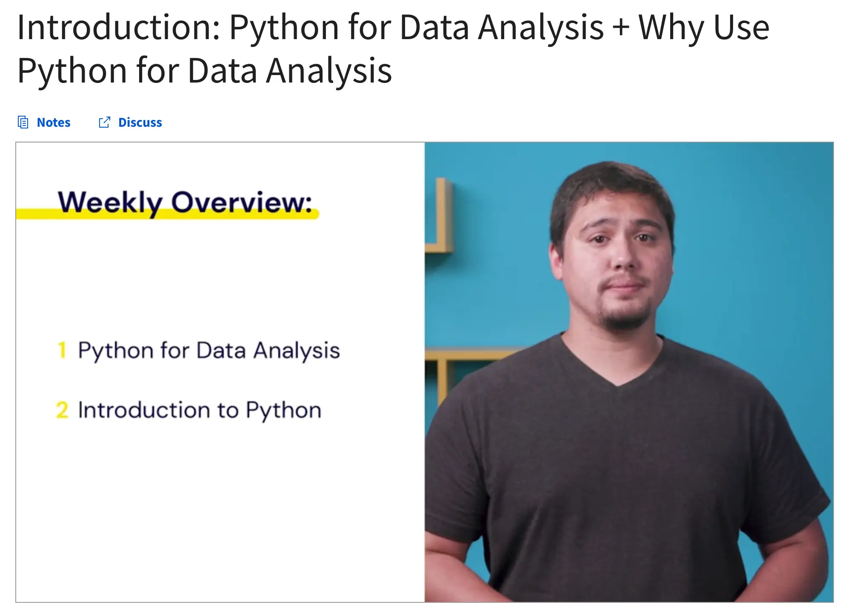Click the Notes document icon
Image resolution: width=851 pixels, height=616 pixels.
click(x=23, y=123)
